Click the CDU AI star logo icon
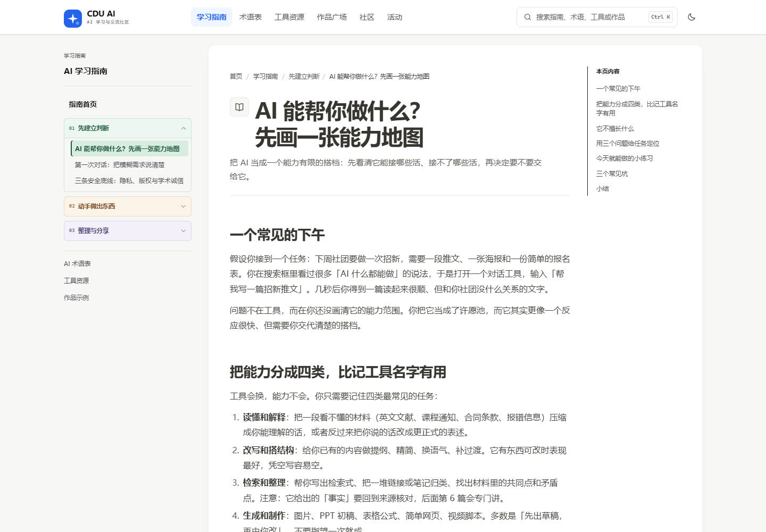Screen dimensions: 766x532 (73, 19)
